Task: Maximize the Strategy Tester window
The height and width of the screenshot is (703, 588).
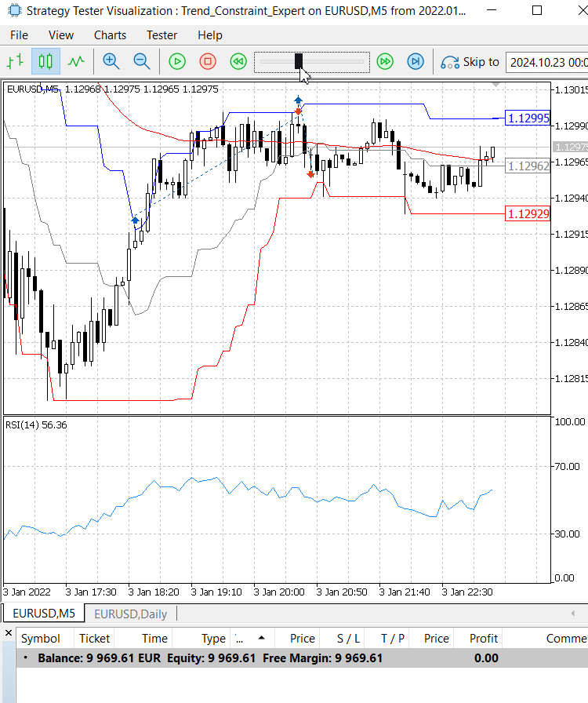Action: (537, 10)
